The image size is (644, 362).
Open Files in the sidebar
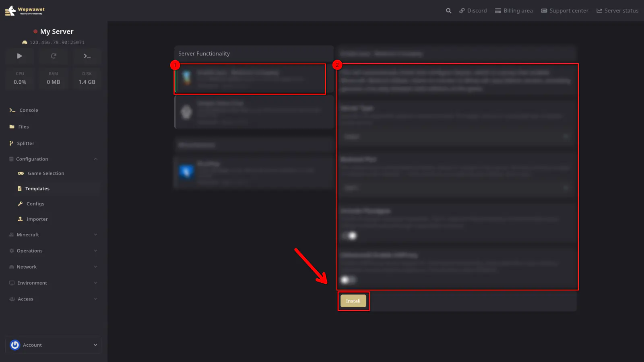[23, 127]
